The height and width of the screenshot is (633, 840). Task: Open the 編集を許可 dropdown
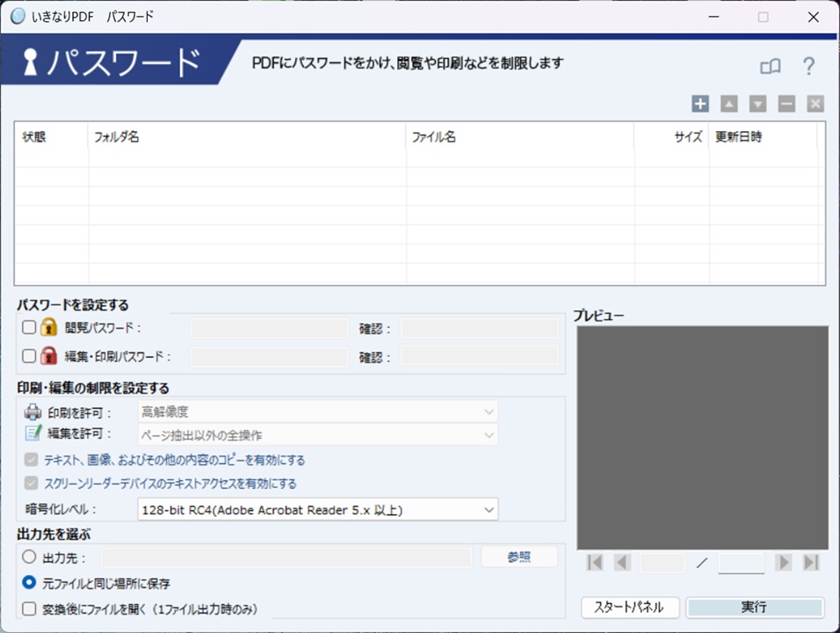318,434
